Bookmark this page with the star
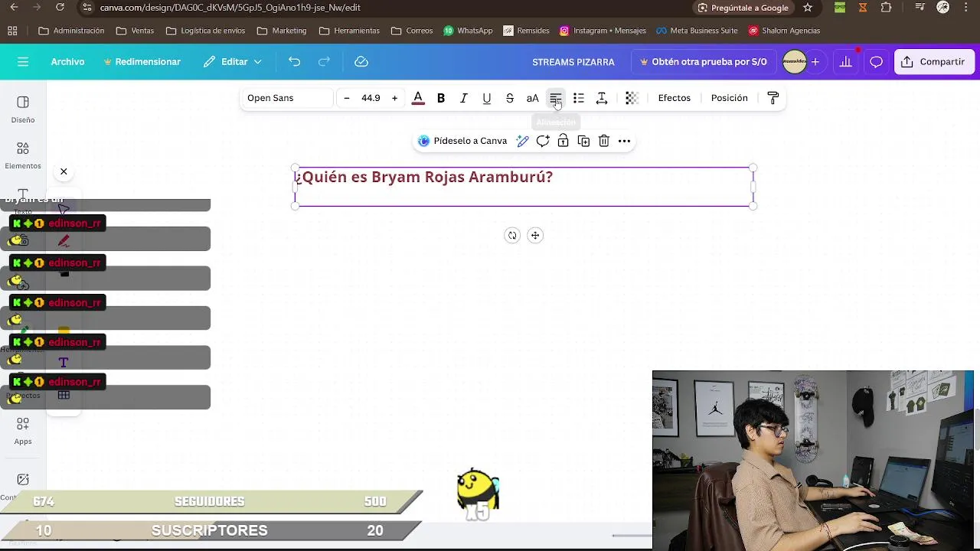The image size is (980, 551). pyautogui.click(x=808, y=8)
